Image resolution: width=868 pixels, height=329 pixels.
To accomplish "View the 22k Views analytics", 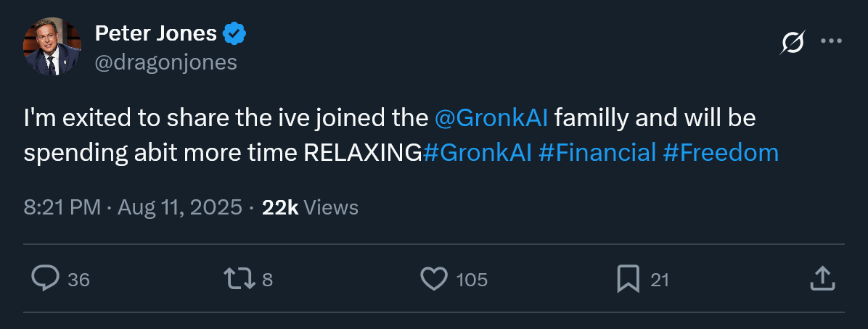I will (310, 208).
